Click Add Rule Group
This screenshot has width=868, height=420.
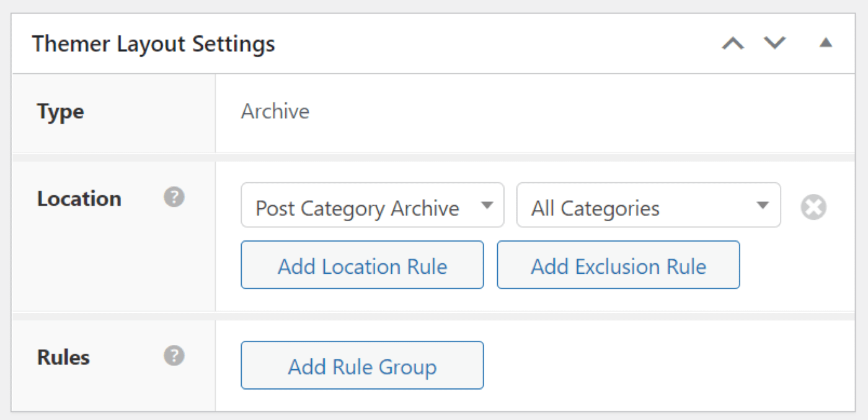point(361,365)
